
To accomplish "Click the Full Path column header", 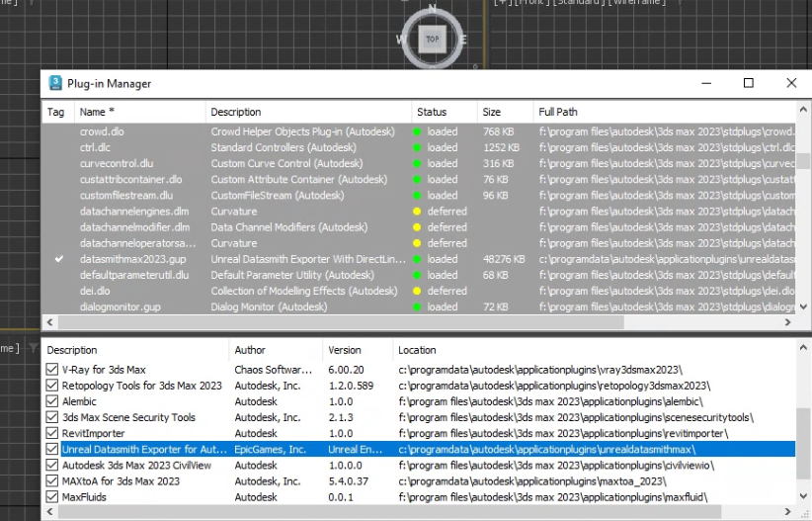I will point(665,112).
